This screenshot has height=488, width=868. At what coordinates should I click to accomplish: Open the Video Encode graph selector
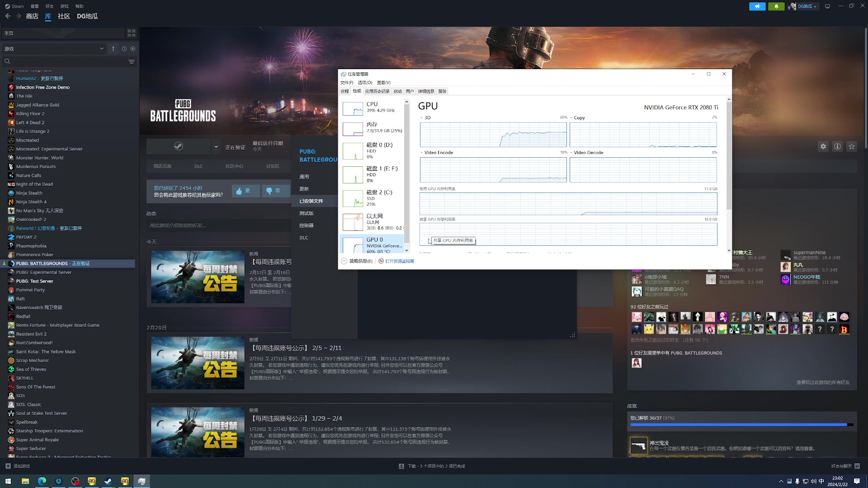coord(436,153)
